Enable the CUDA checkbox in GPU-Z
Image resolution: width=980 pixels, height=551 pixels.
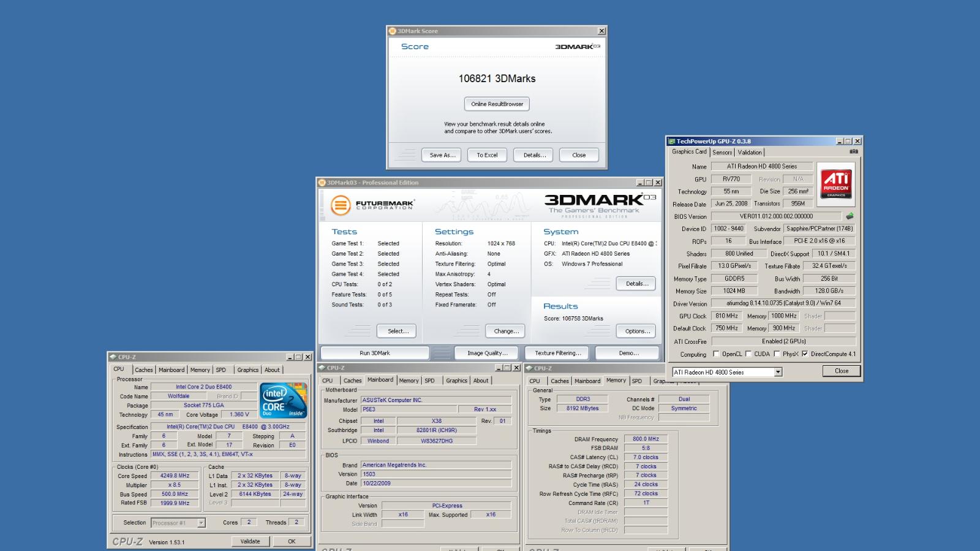click(748, 354)
